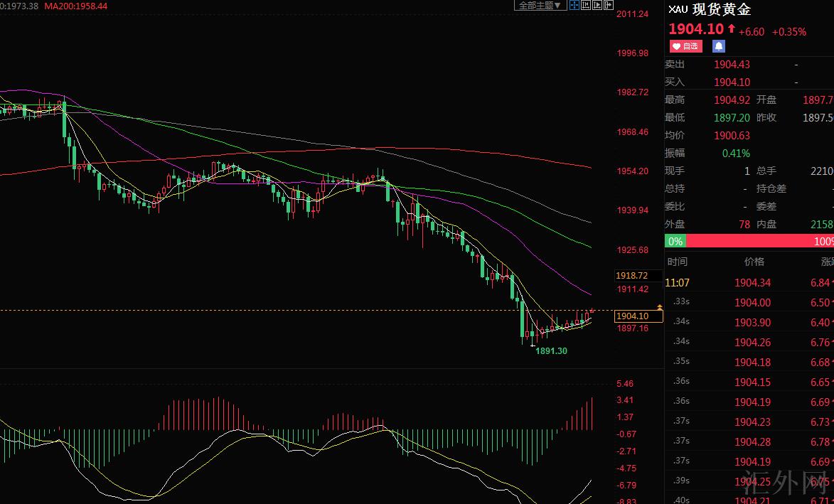Image resolution: width=834 pixels, height=504 pixels.
Task: Click the 1918.72 price marker on axis
Action: pyautogui.click(x=631, y=276)
